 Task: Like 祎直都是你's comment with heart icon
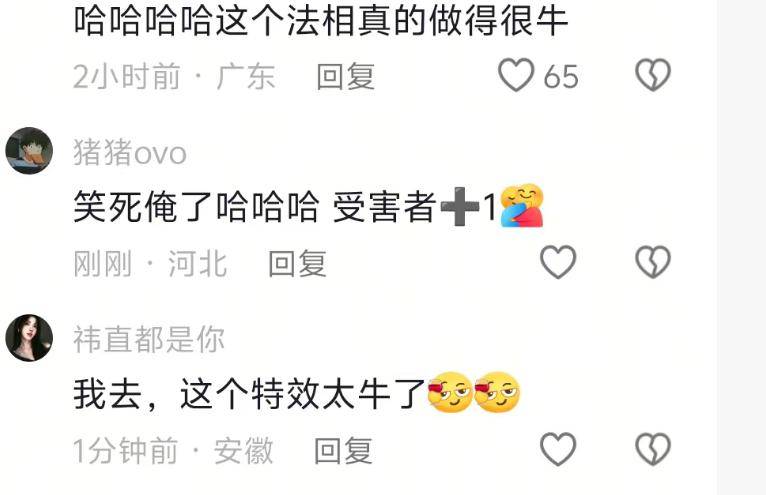pyautogui.click(x=558, y=449)
